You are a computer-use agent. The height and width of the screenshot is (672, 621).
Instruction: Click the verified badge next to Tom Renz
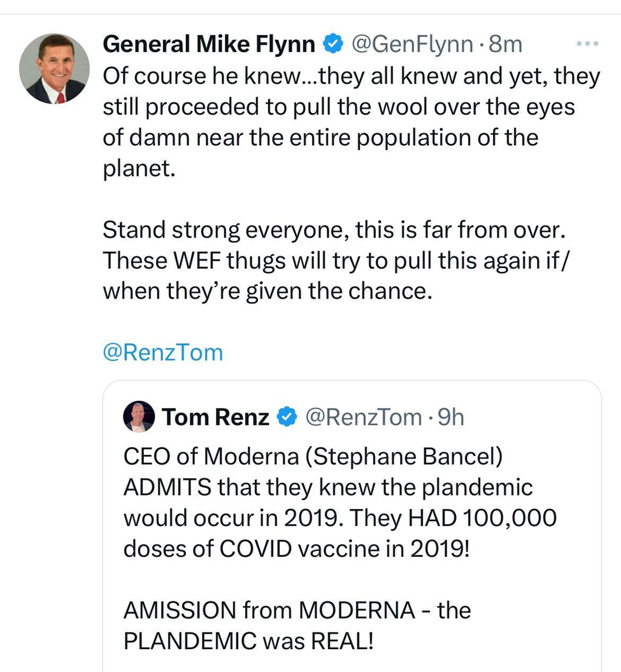click(x=287, y=417)
